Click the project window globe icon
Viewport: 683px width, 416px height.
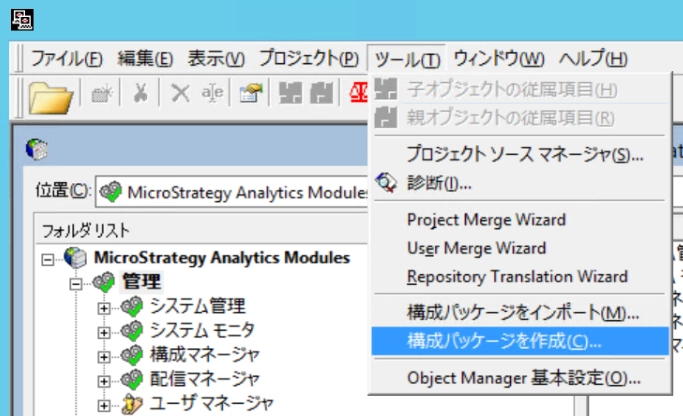tap(37, 149)
